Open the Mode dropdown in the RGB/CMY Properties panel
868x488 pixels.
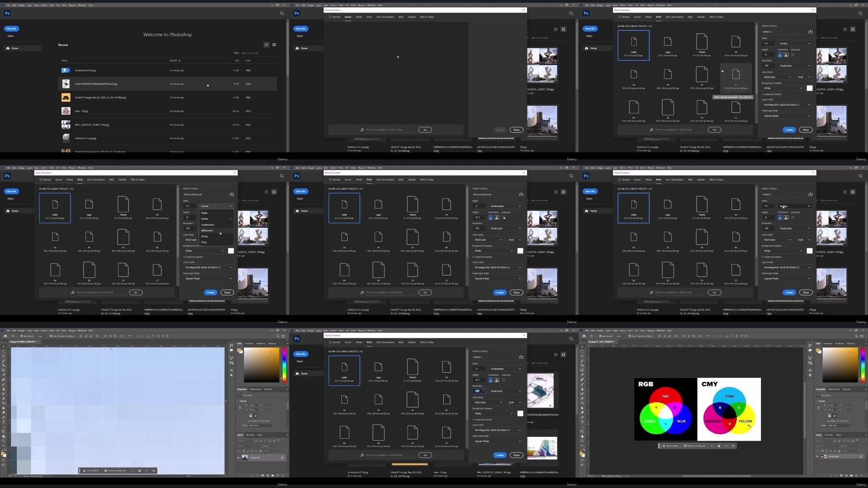(x=839, y=426)
